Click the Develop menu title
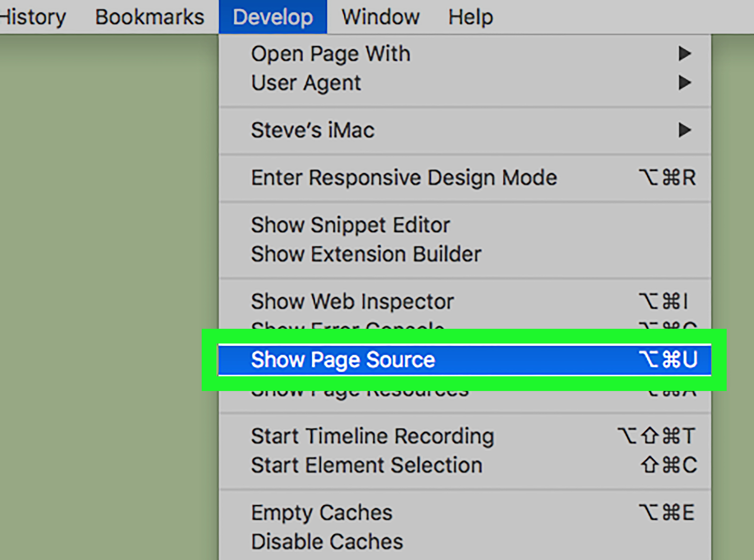The image size is (754, 560). click(273, 17)
